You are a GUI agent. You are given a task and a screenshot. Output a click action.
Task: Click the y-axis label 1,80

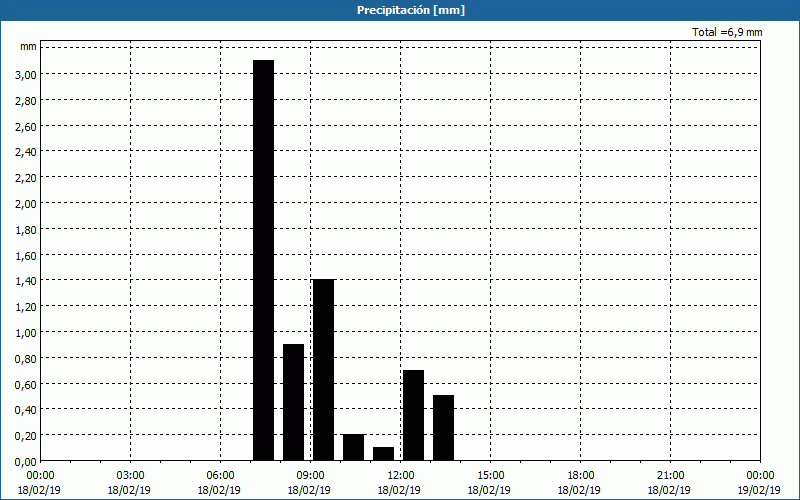click(x=26, y=230)
